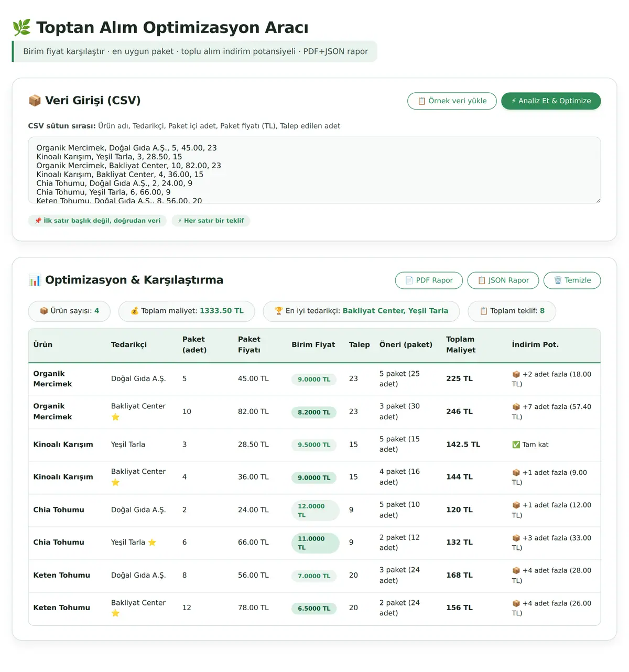Image resolution: width=629 pixels, height=672 pixels.
Task: Download the JSON Rapor
Action: coord(503,280)
